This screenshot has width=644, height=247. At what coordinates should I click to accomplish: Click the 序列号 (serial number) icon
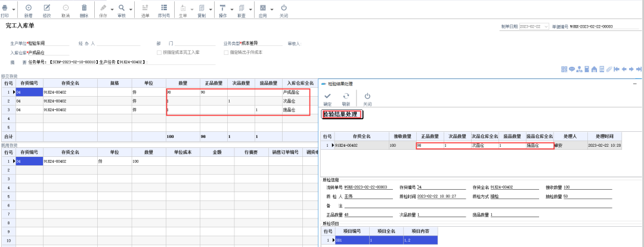click(x=164, y=8)
